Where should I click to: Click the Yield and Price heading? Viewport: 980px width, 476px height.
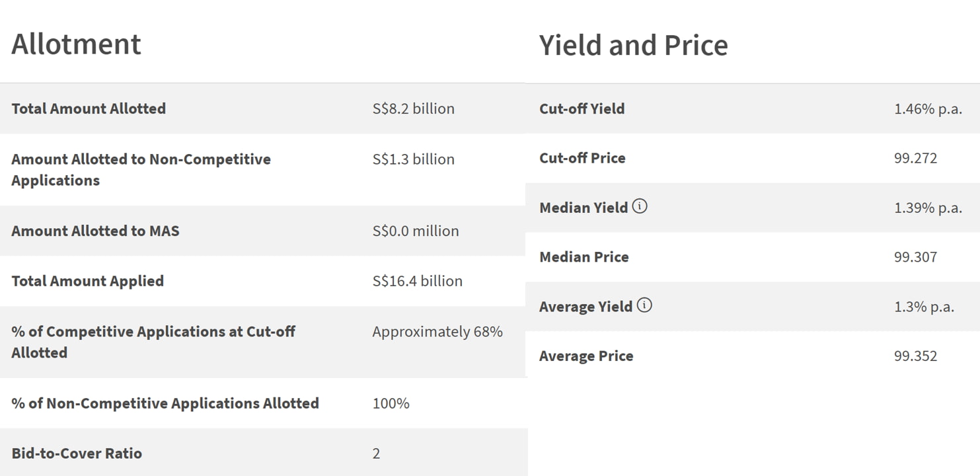point(633,46)
